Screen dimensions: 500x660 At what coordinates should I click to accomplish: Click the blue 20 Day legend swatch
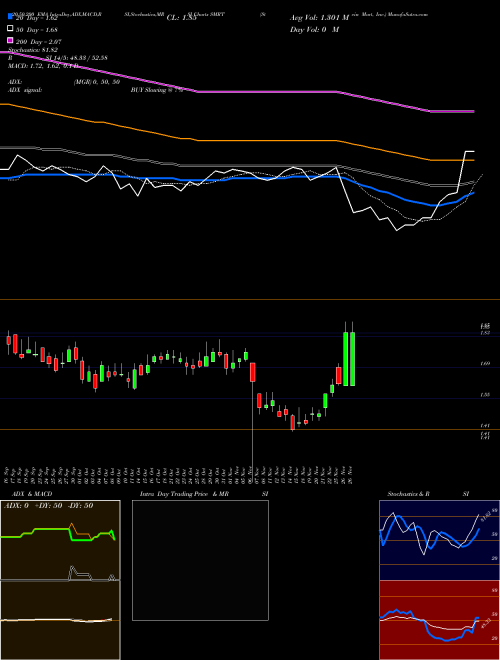pos(10,17)
